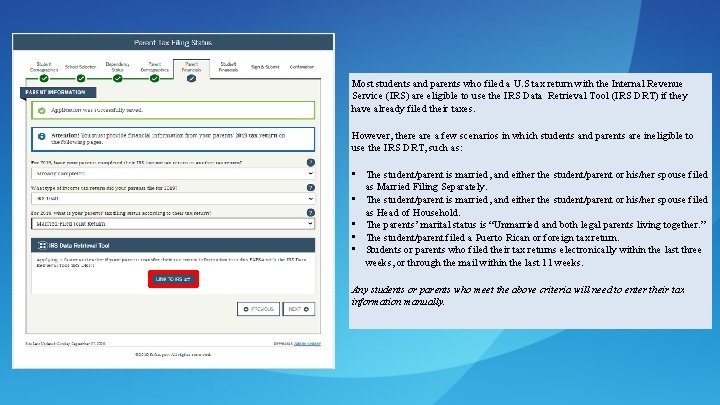
Task: Open the Dependency Status step tab
Action: coord(118,67)
